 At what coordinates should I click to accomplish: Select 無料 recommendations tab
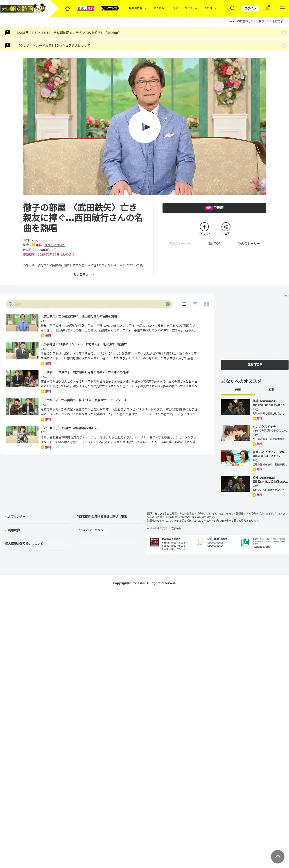tap(237, 390)
